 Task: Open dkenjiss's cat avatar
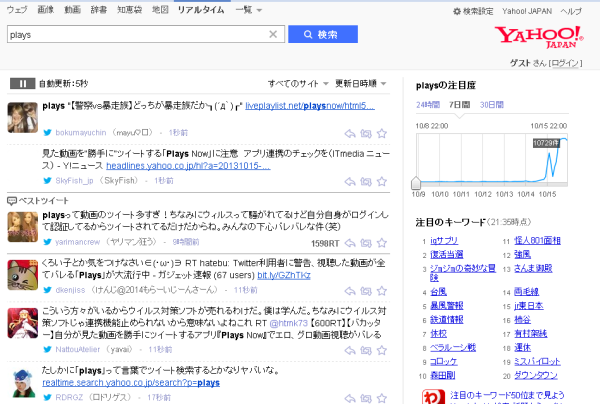[23, 275]
